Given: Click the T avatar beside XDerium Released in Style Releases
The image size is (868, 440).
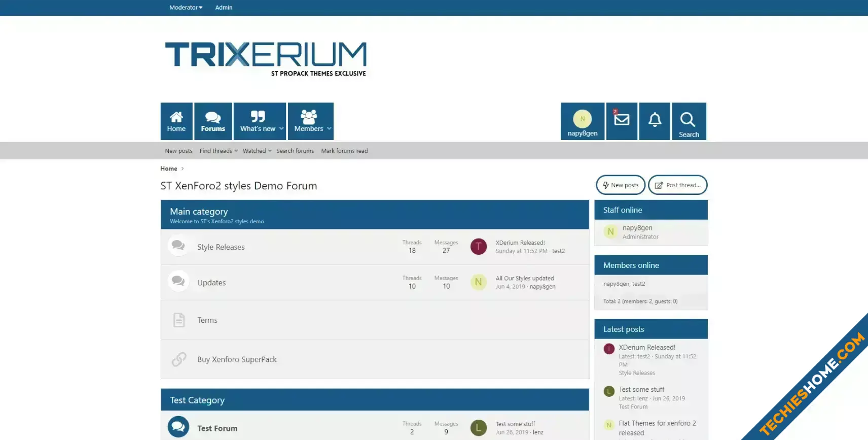Looking at the screenshot, I should pyautogui.click(x=479, y=247).
